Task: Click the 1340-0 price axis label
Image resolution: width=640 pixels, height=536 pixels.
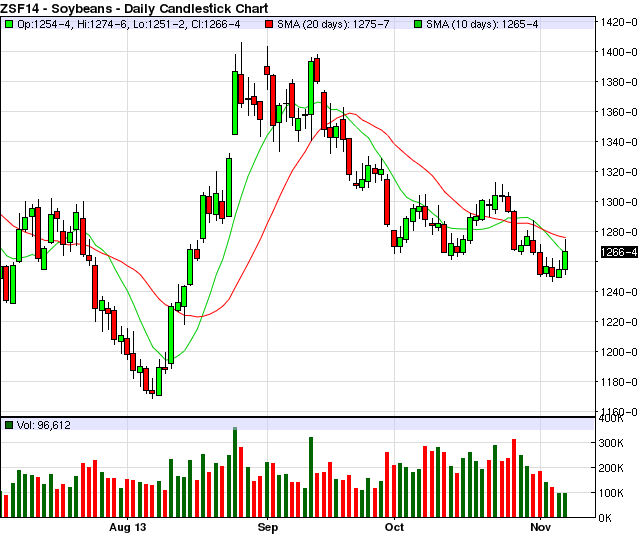Action: click(x=618, y=142)
